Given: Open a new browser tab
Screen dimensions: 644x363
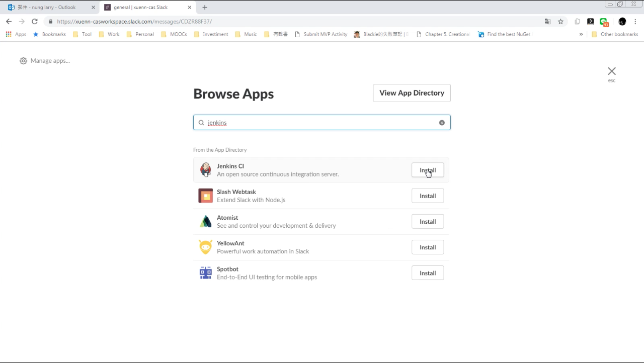Looking at the screenshot, I should [205, 8].
